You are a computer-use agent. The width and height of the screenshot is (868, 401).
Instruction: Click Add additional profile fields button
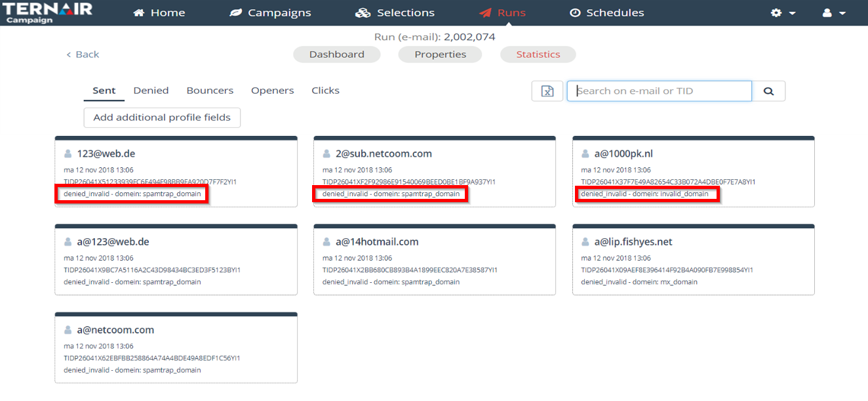coord(162,117)
